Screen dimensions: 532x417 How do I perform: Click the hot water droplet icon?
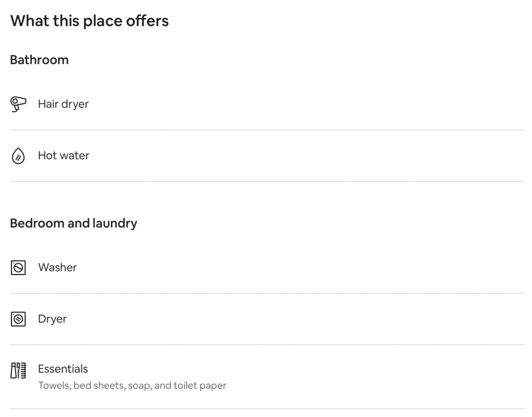click(x=18, y=155)
